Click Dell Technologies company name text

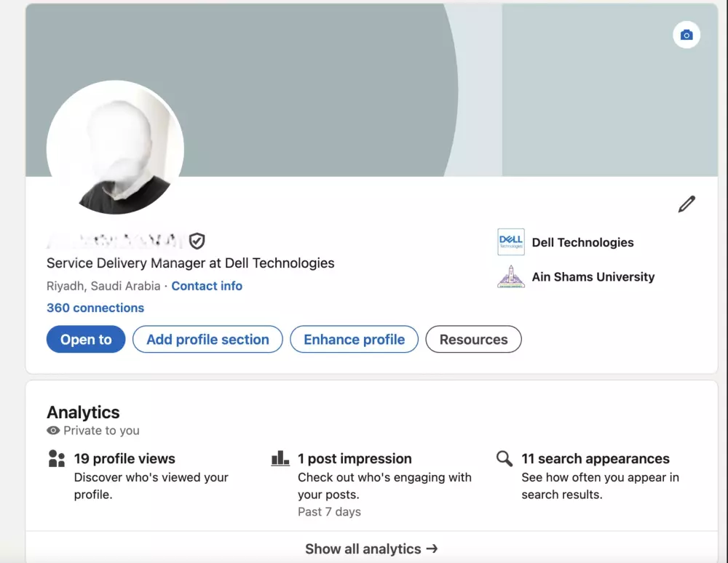point(583,242)
